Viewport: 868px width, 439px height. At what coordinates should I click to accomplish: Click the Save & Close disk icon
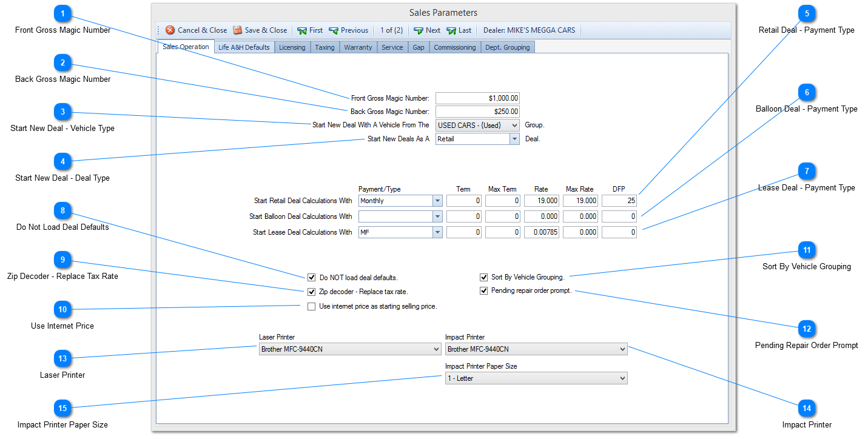pos(238,30)
